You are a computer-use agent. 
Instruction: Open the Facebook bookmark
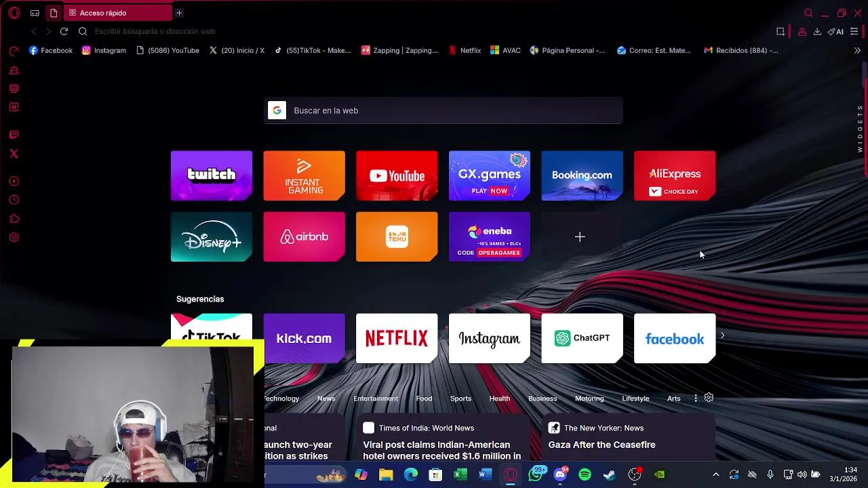point(51,50)
